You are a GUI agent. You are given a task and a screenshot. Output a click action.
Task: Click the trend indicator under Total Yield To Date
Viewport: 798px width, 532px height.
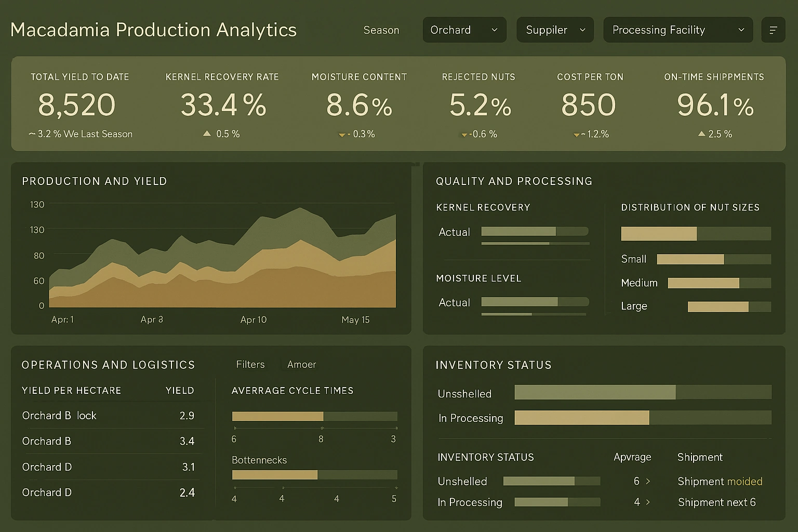[32, 134]
